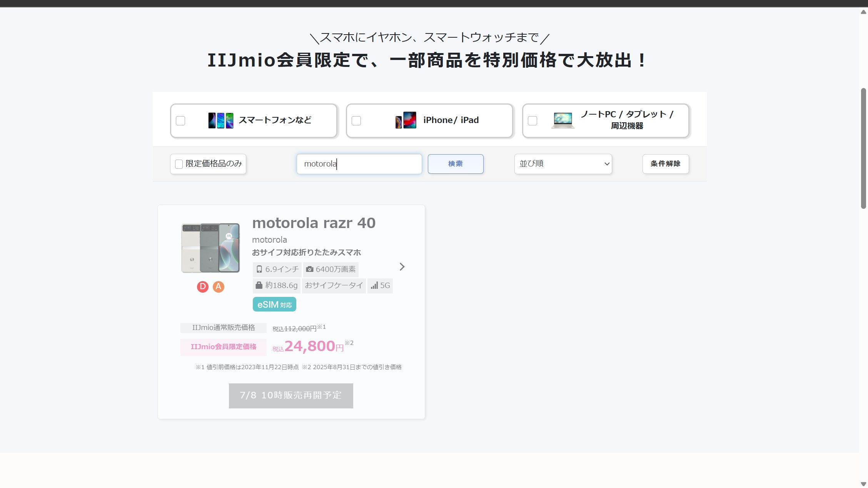The width and height of the screenshot is (868, 488).
Task: Click the motorola brand name under title
Action: coord(269,240)
